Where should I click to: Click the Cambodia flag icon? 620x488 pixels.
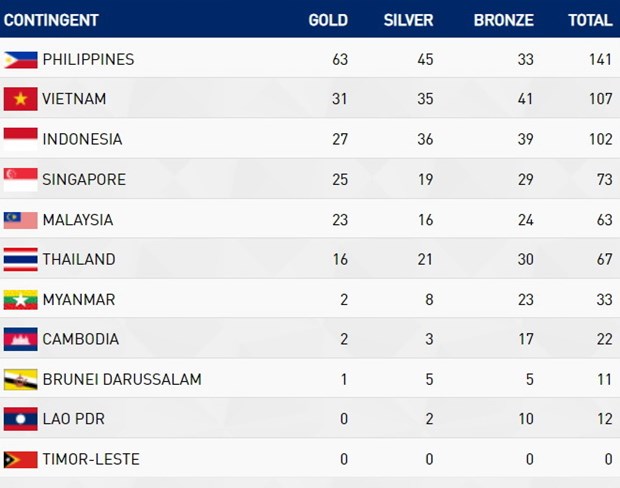(21, 339)
